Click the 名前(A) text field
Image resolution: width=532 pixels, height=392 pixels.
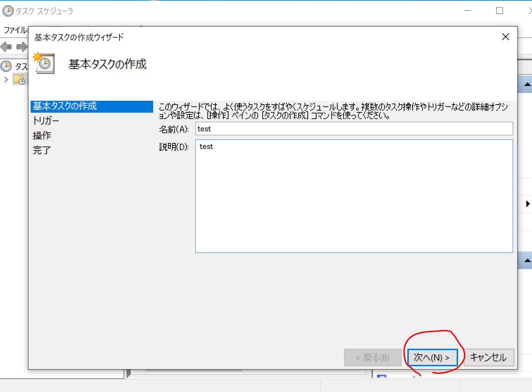point(354,129)
